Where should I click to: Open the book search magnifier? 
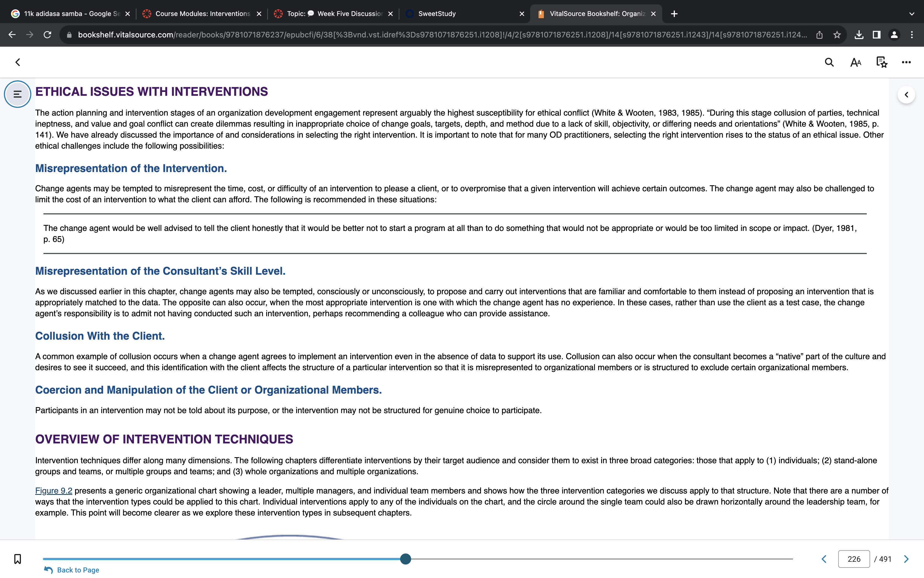click(x=829, y=62)
